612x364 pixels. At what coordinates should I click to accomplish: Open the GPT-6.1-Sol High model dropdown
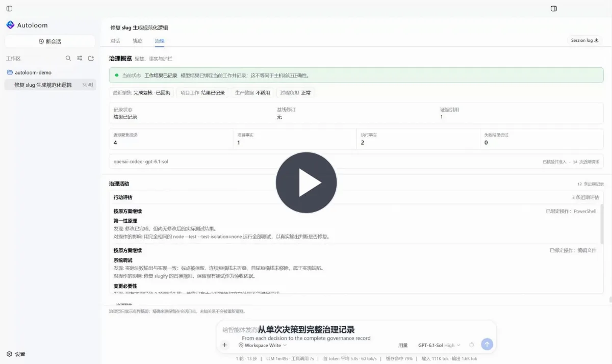[439, 345]
